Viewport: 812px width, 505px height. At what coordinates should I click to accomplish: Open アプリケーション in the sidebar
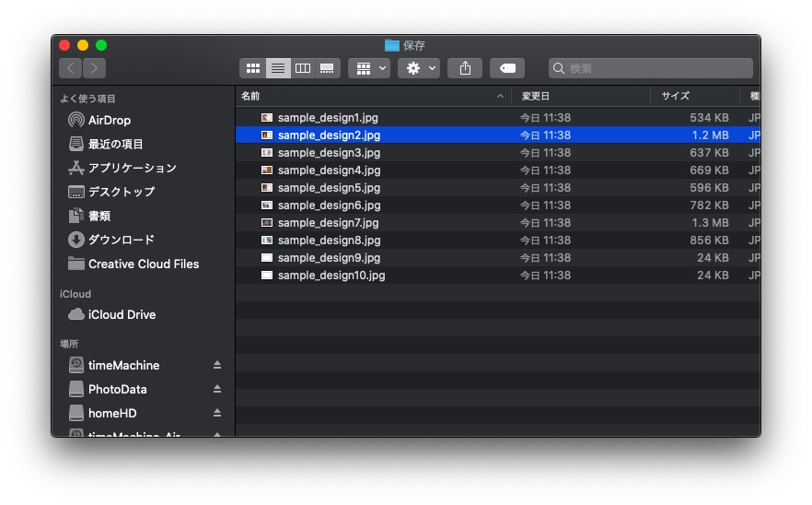(132, 168)
